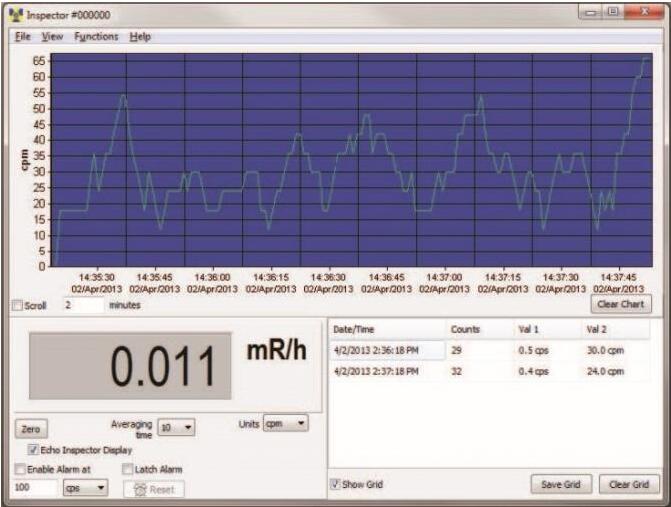Toggle the Show Grid checkbox
This screenshot has width=671, height=507.
336,485
